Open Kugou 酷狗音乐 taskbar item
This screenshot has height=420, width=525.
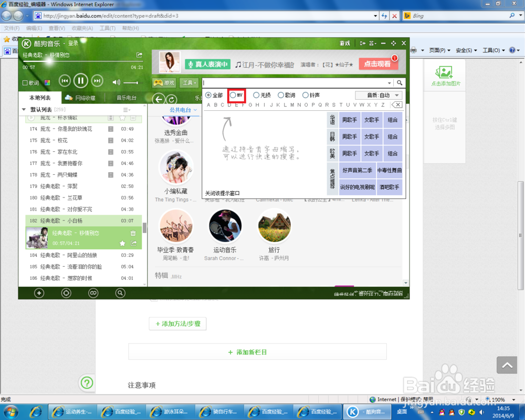coord(366,412)
